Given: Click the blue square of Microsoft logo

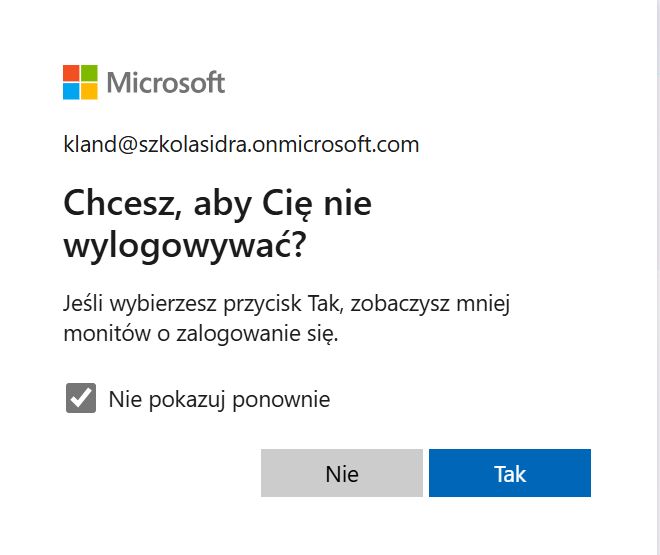Looking at the screenshot, I should coord(71,91).
